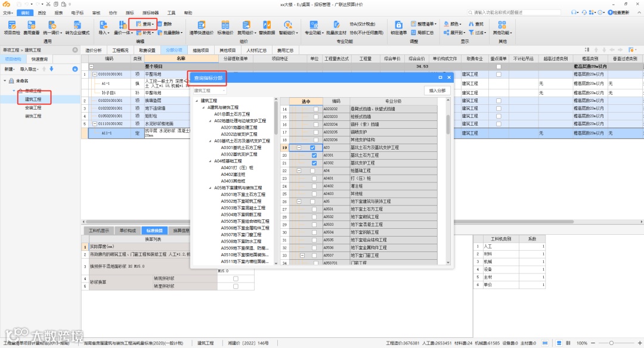Click the blue down arrow in the project panel
The image size is (644, 348).
(51, 69)
